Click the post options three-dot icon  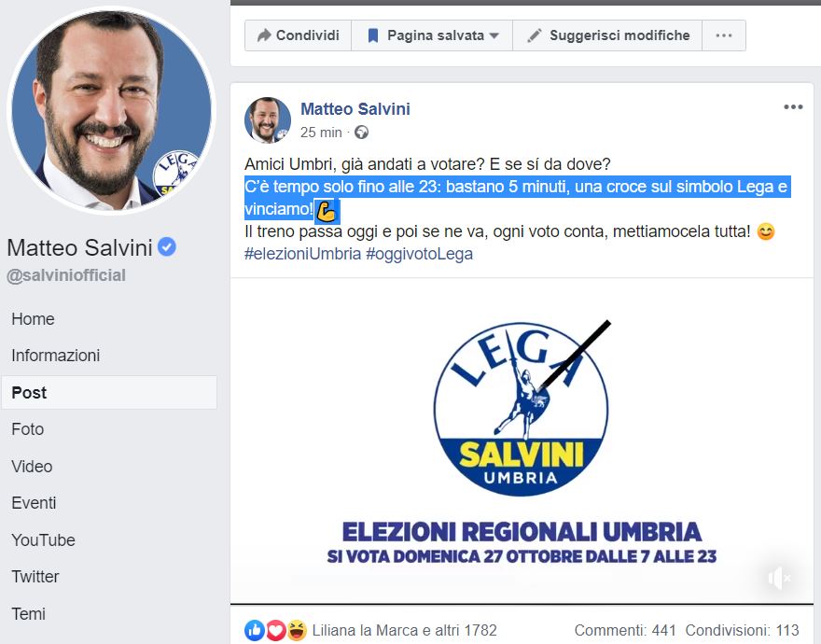(x=793, y=107)
